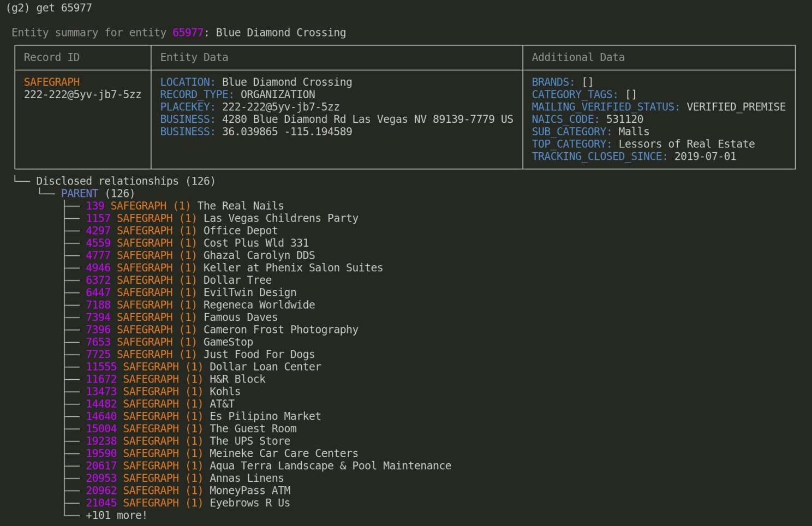Select row 7725 Just Food For Dogs
The width and height of the screenshot is (812, 526).
[200, 355]
